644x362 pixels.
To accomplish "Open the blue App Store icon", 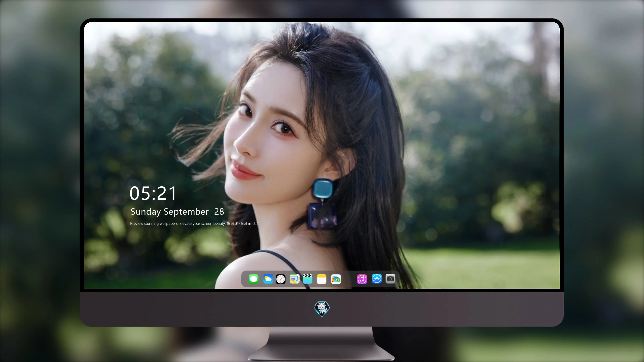I will (377, 279).
